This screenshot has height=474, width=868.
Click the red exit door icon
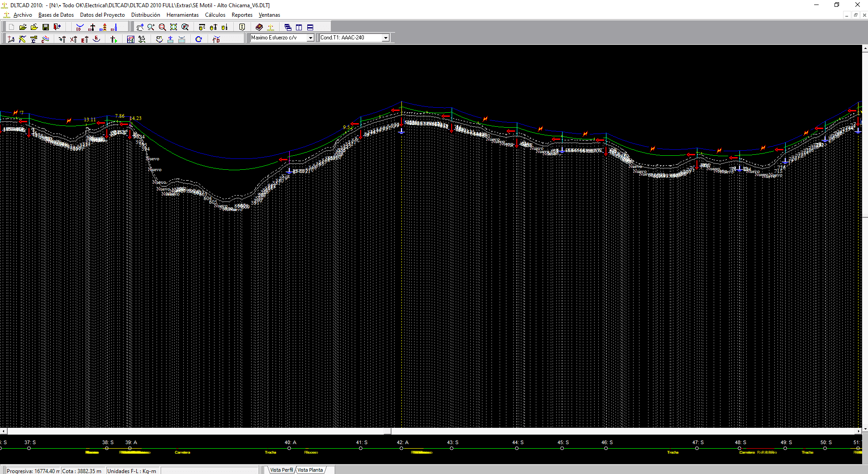pos(57,27)
